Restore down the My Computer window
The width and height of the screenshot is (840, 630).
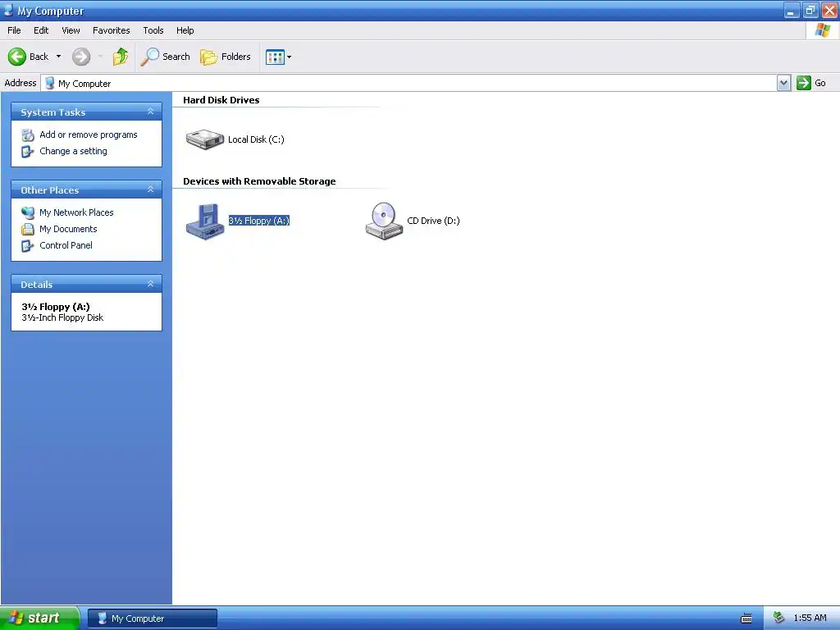pos(810,10)
